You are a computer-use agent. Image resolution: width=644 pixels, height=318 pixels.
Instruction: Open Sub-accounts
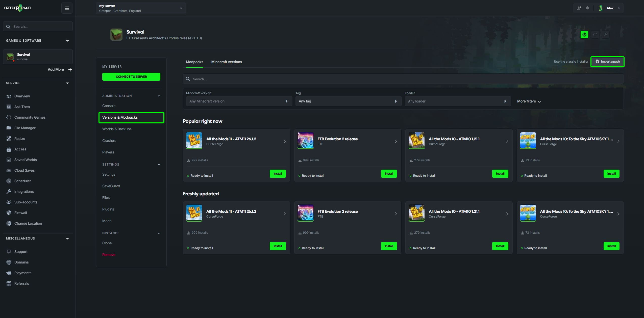(x=26, y=202)
